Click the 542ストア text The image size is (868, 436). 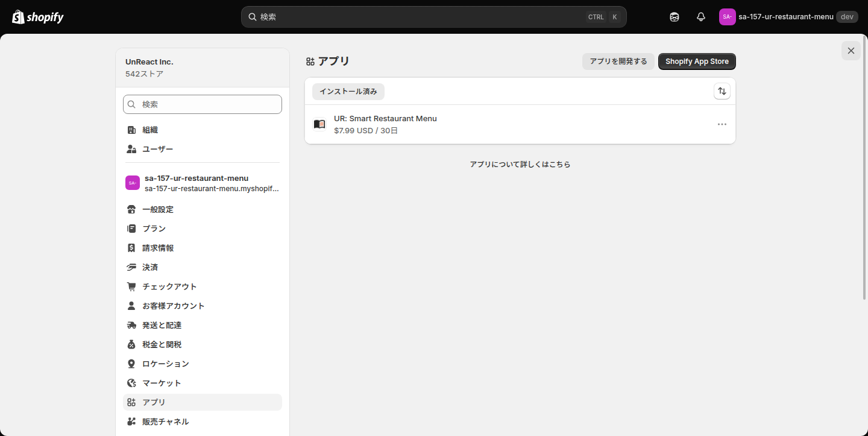144,74
